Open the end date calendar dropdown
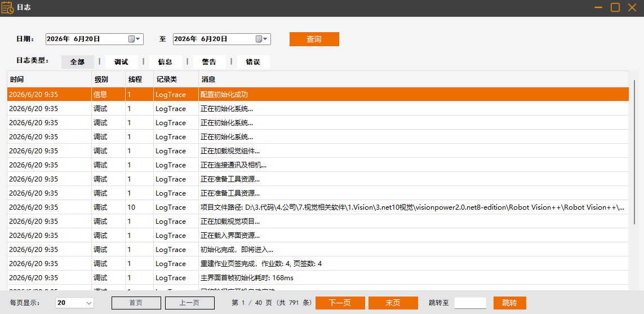 coord(261,39)
